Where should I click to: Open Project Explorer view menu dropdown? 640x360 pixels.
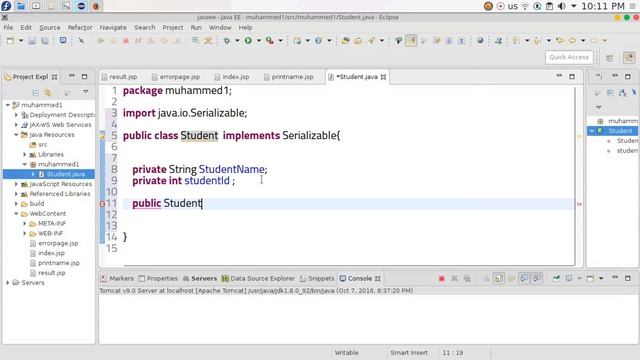click(x=85, y=92)
